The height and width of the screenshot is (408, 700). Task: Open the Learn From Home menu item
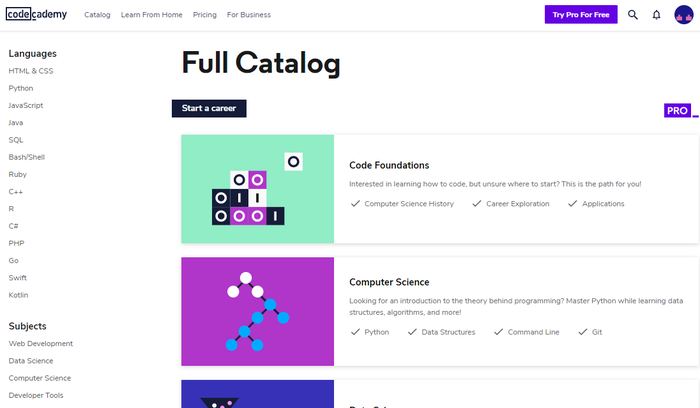coord(151,15)
